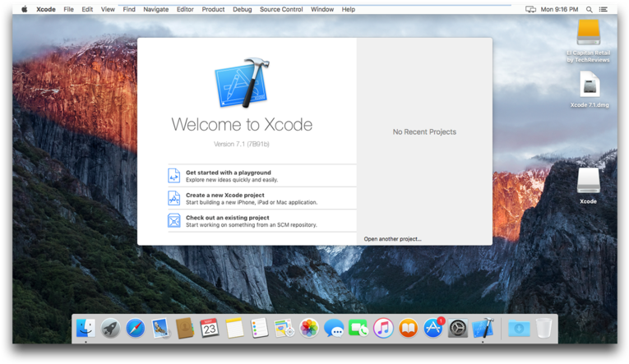The height and width of the screenshot is (364, 629).
Task: Open Messages speech bubble icon
Action: point(334,329)
